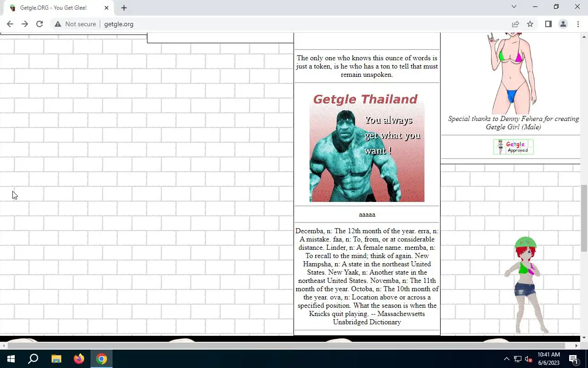Open a new tab with the plus button
588x368 pixels.
pyautogui.click(x=124, y=8)
